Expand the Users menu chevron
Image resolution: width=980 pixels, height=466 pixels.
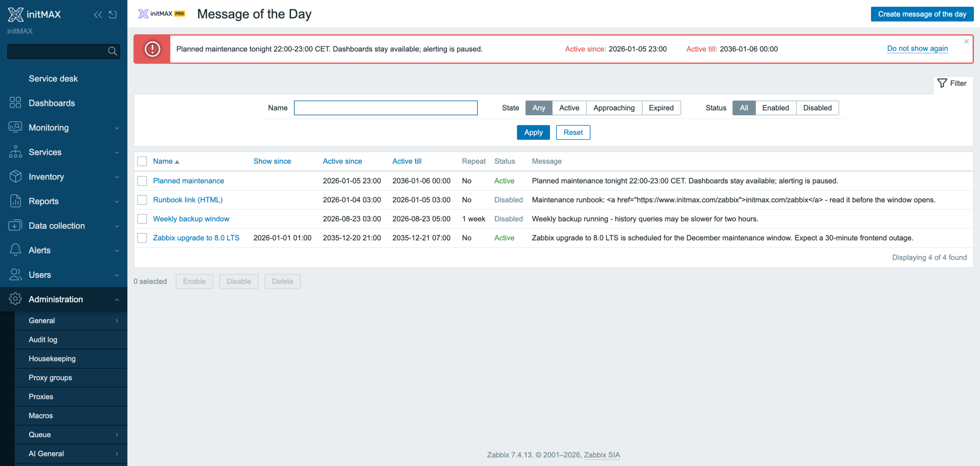[x=117, y=275]
